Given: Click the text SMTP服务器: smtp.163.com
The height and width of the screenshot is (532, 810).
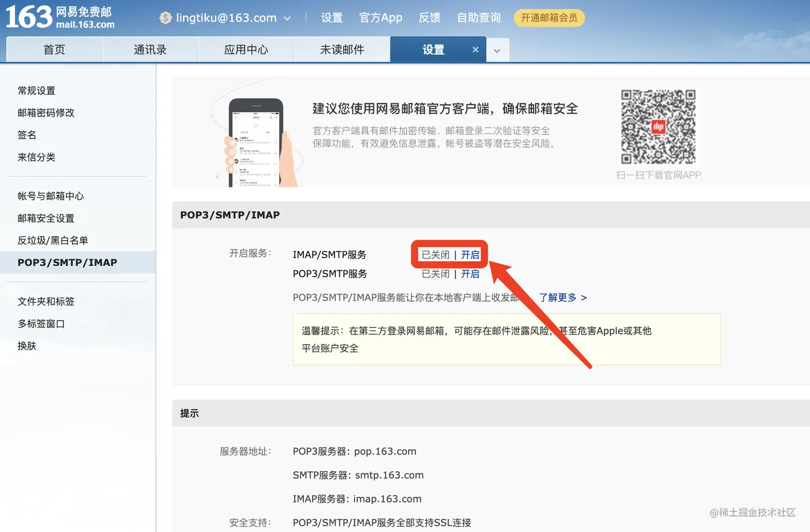Looking at the screenshot, I should pyautogui.click(x=358, y=475).
